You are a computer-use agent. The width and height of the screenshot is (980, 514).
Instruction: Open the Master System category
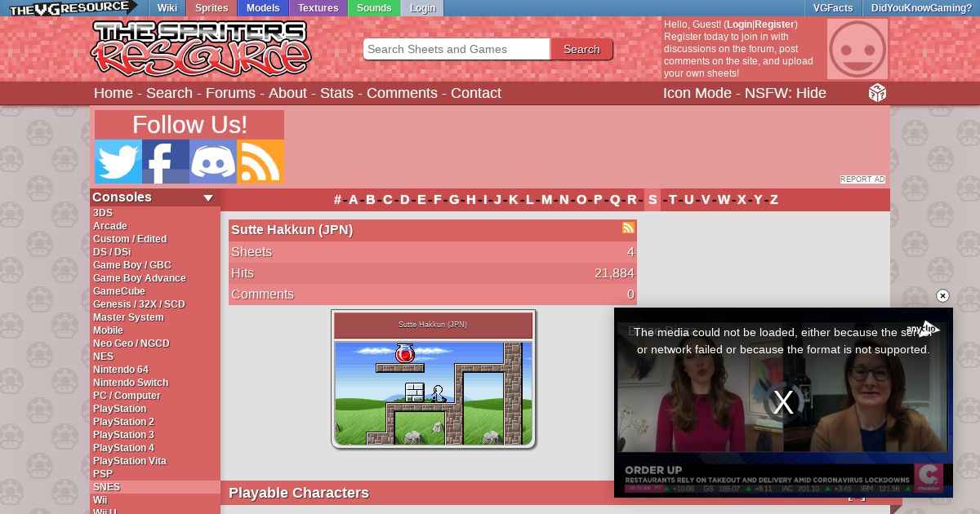pos(155,317)
